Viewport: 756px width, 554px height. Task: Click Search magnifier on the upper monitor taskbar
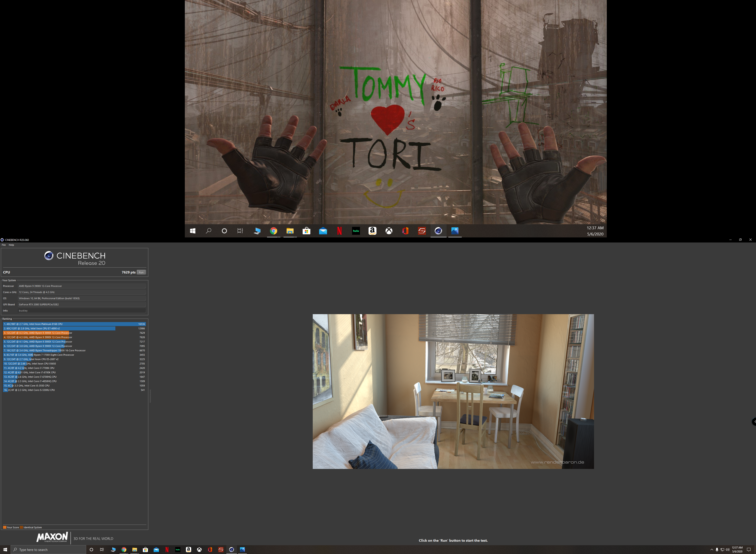(209, 231)
